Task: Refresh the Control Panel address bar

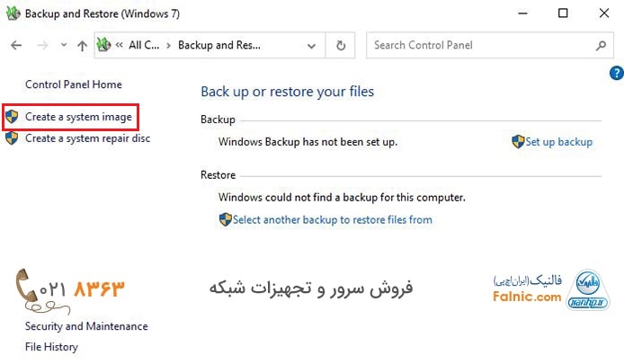Action: [x=341, y=45]
